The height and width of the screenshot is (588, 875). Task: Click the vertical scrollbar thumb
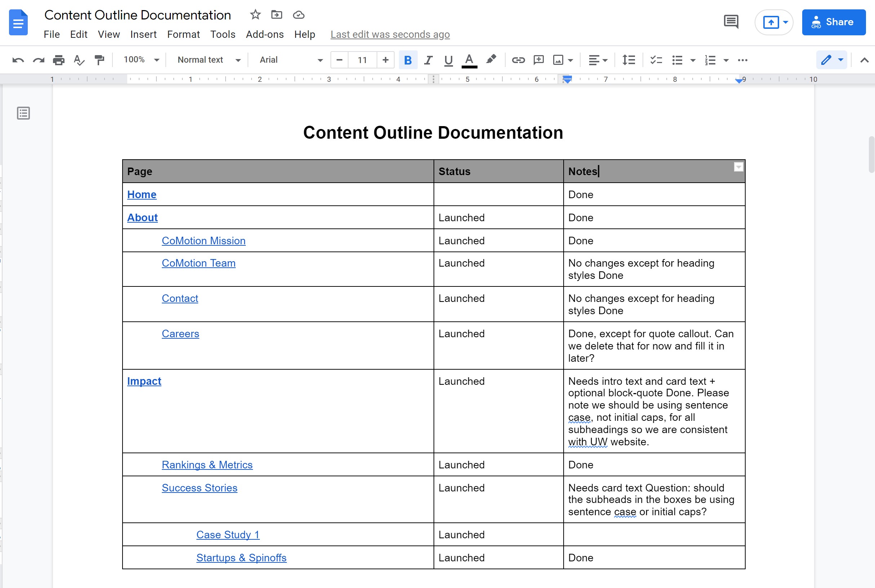coord(871,155)
